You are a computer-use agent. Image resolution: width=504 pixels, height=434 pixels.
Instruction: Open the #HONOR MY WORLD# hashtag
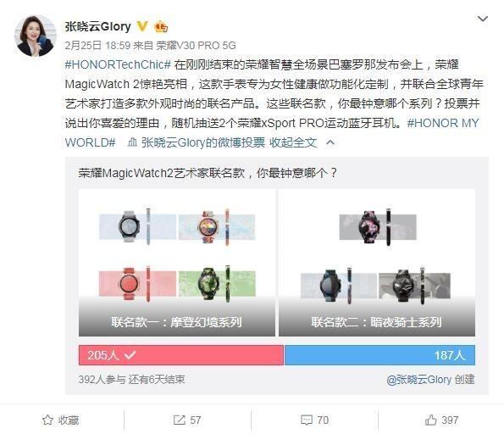tap(272, 132)
